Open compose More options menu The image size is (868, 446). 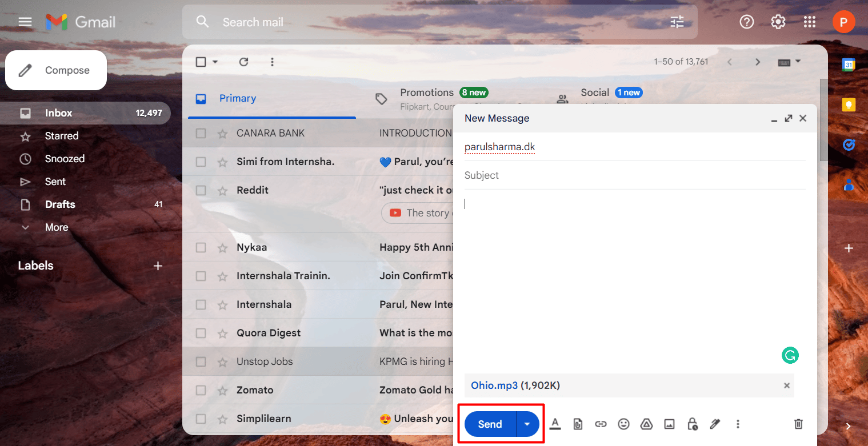[x=738, y=424]
